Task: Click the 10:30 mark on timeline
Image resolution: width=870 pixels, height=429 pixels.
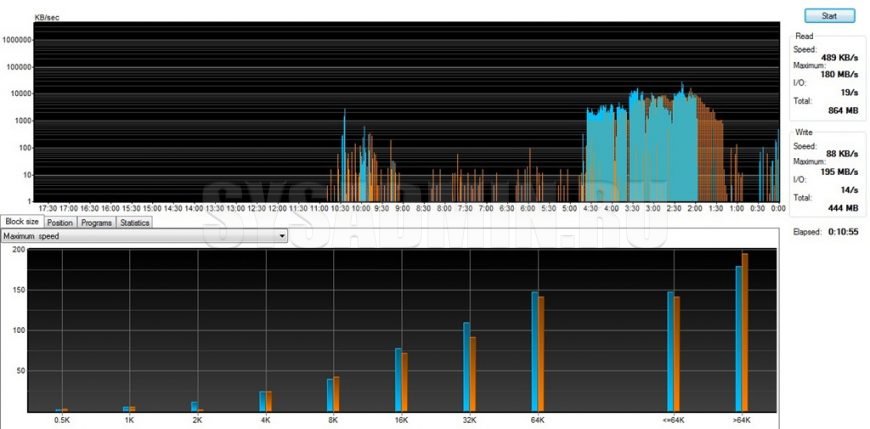Action: (340, 208)
